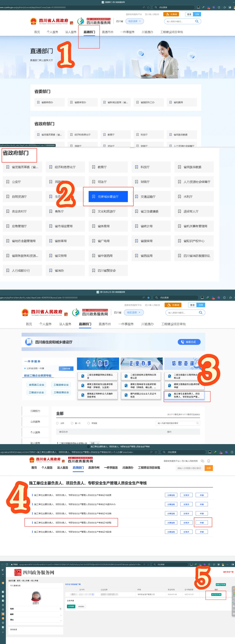Viewport: 235px width, 644px height.
Task: Click the document icon beside 交通运输厅
Action: pos(136,196)
